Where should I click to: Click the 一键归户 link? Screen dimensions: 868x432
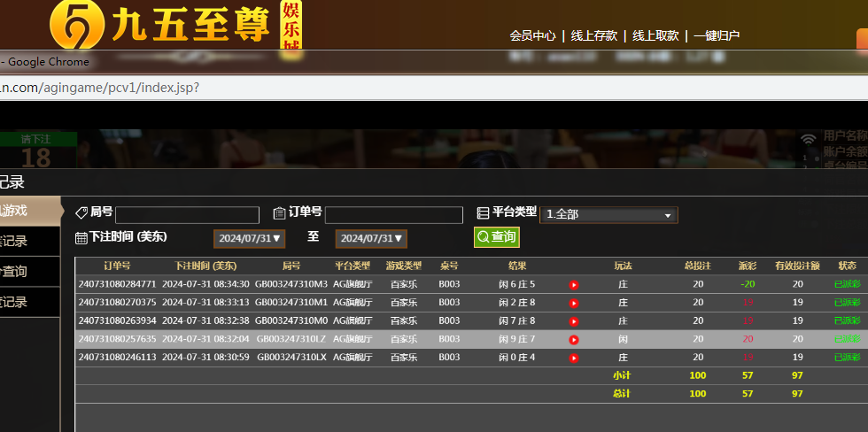716,35
